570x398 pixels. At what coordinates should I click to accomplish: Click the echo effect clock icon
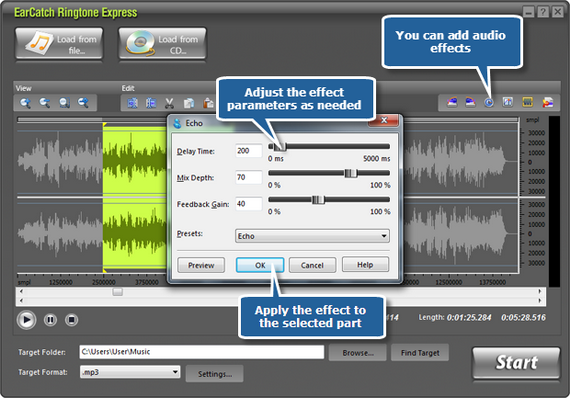[489, 102]
